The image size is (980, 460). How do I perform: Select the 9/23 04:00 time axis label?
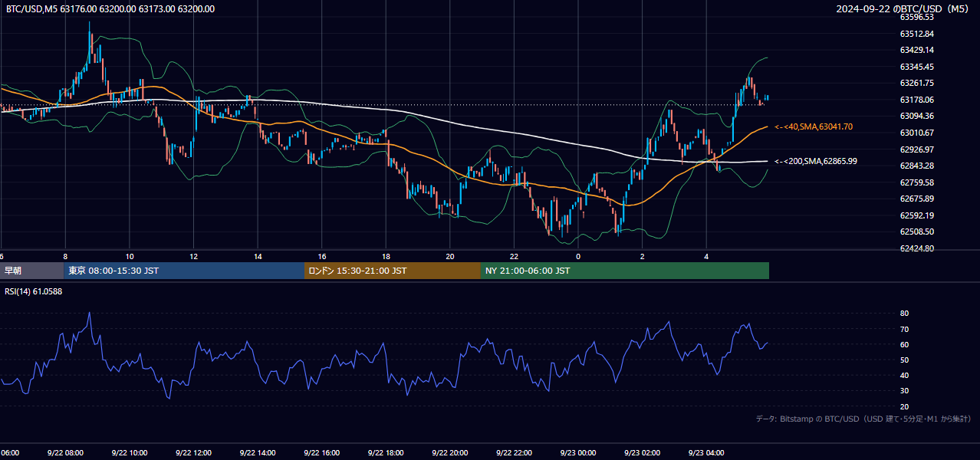pyautogui.click(x=706, y=452)
